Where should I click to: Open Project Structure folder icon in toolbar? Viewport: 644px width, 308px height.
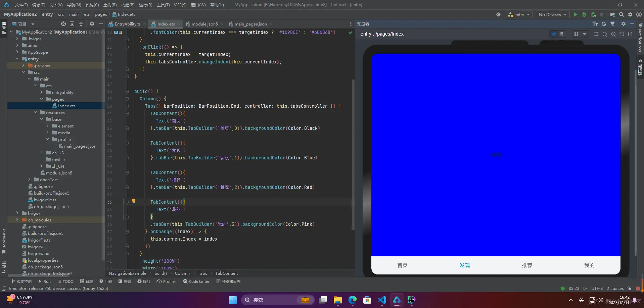tap(613, 14)
